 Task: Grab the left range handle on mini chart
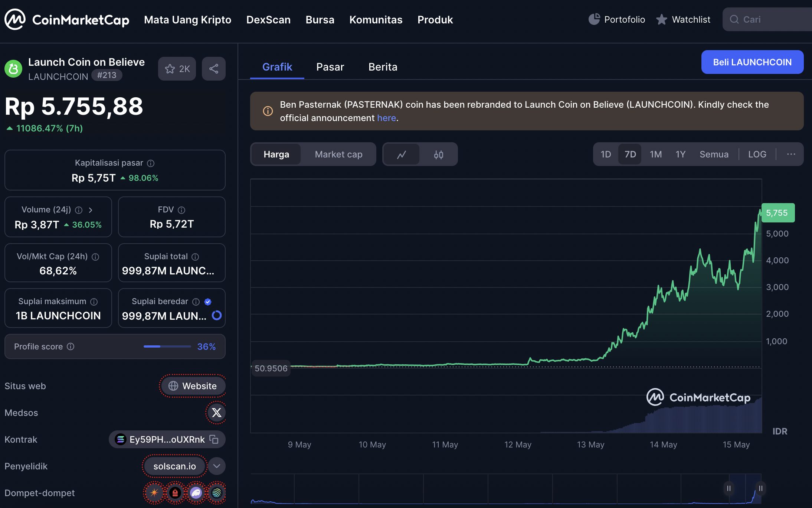(728, 488)
